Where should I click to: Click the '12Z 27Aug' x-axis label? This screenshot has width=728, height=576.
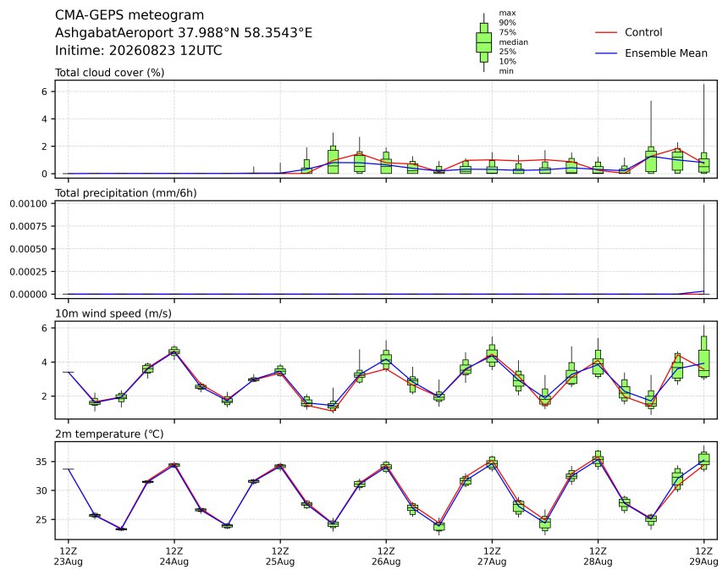(x=492, y=557)
